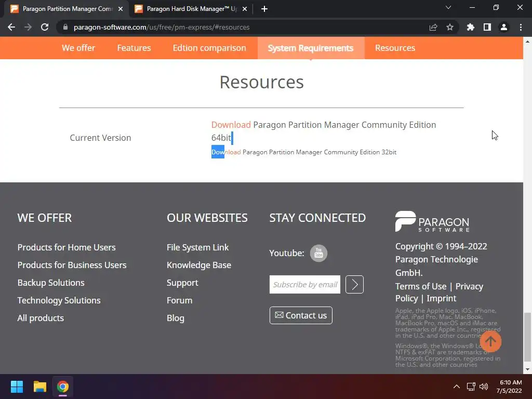The image size is (532, 399).
Task: Open the Edtion comparison section
Action: coord(209,48)
